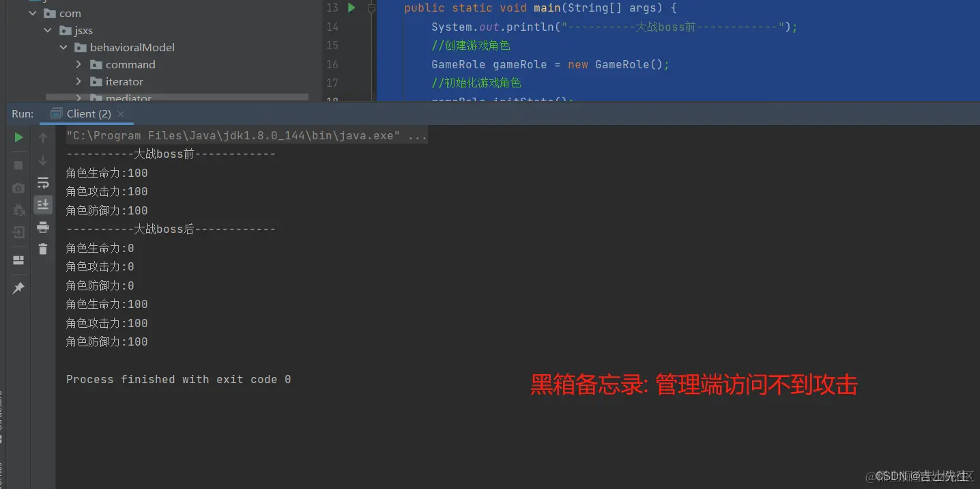
Task: Run main method via gutter play icon
Action: click(351, 8)
